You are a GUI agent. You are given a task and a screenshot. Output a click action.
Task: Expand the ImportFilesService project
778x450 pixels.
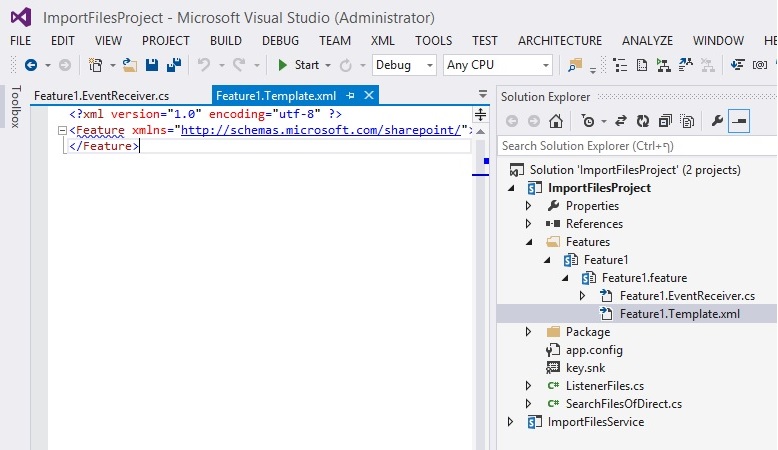tap(510, 422)
